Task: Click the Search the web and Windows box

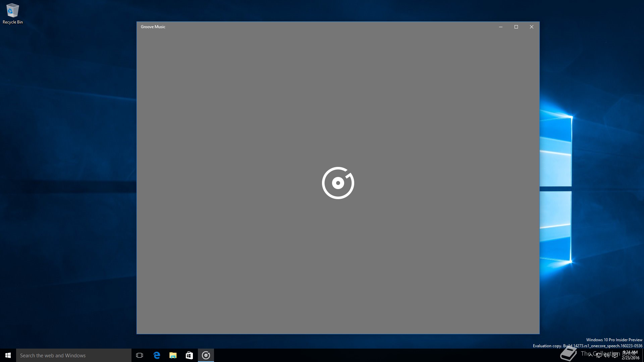Action: (x=74, y=355)
